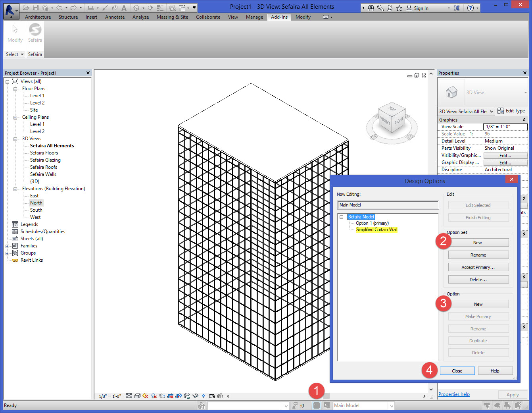This screenshot has width=532, height=413.
Task: Open the 3D View type selector dropdown
Action: click(525, 93)
